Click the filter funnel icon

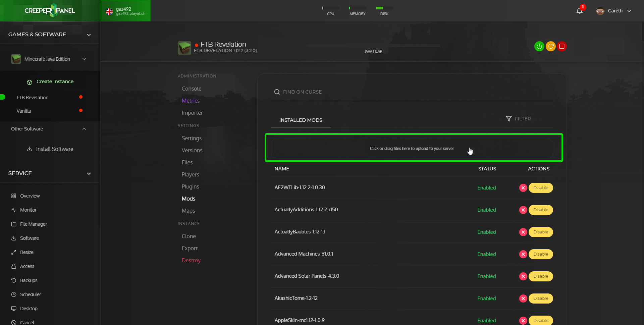(x=509, y=119)
